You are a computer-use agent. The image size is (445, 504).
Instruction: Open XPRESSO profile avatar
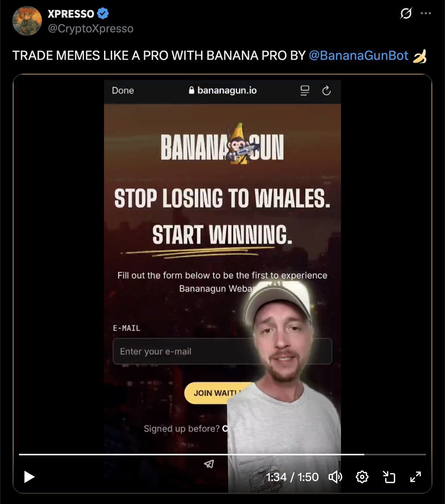[x=27, y=21]
